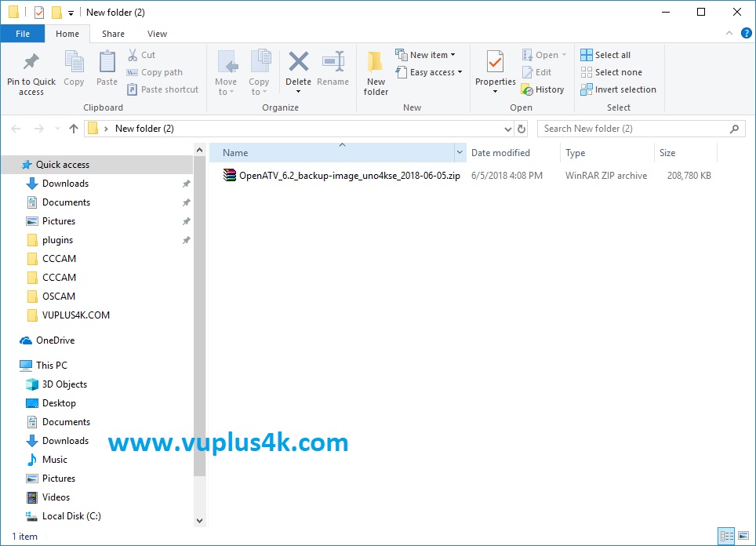Click Edit in Open group
The height and width of the screenshot is (546, 756).
tap(536, 72)
